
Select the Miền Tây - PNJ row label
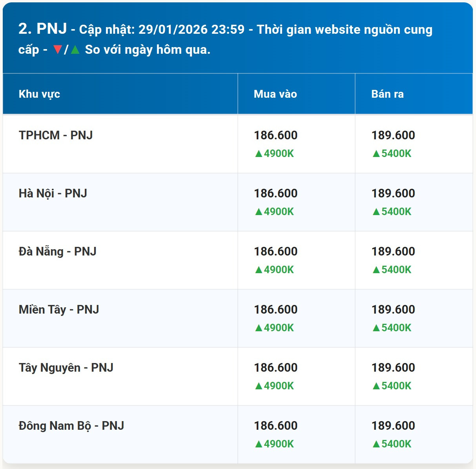click(59, 309)
